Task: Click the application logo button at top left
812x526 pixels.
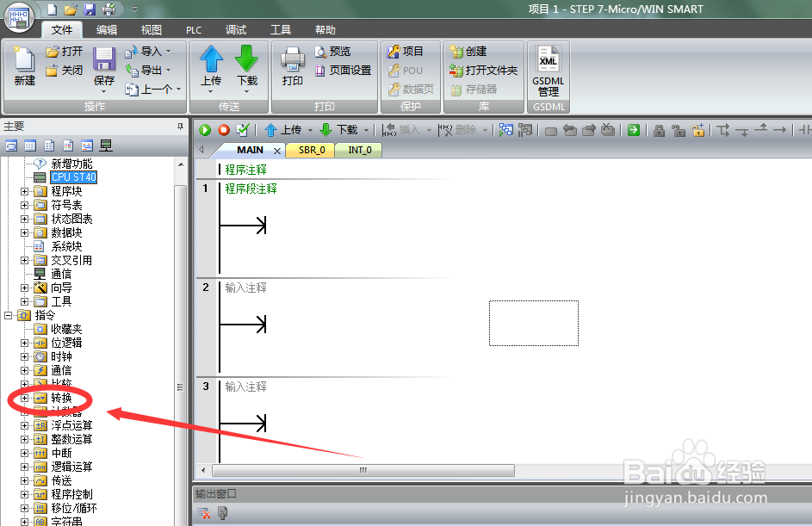Action: click(19, 17)
